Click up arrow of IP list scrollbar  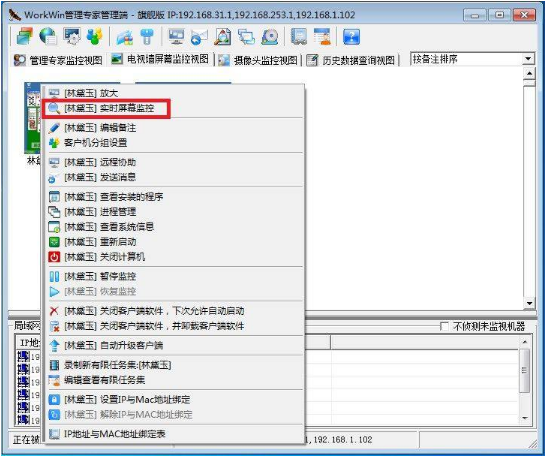click(x=524, y=343)
